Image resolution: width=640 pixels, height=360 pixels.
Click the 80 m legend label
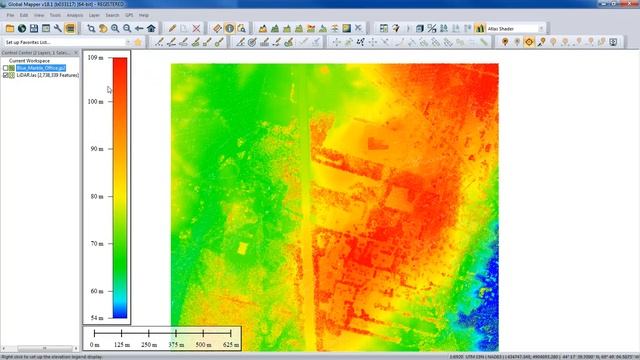tap(97, 196)
